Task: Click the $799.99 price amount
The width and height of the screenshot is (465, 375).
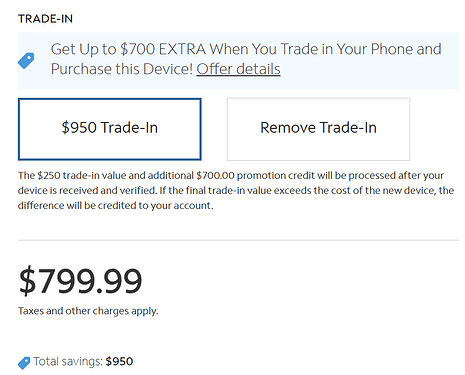Action: [80, 281]
